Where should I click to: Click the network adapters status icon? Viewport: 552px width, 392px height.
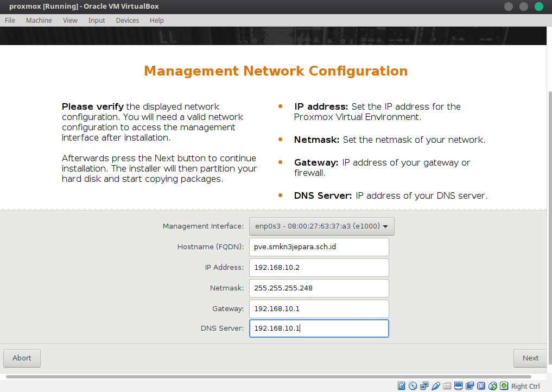424,386
